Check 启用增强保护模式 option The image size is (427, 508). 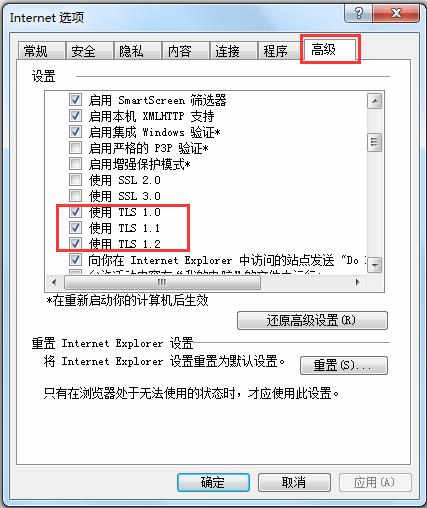pos(75,164)
